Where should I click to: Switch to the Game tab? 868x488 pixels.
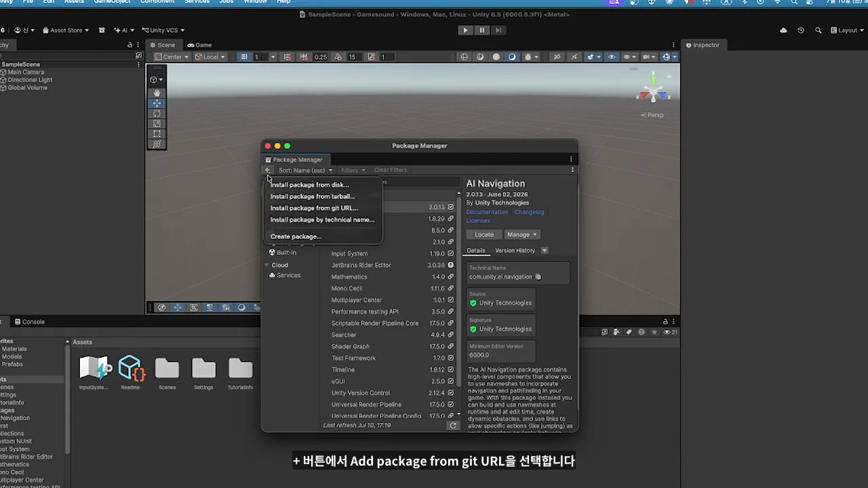pos(199,45)
